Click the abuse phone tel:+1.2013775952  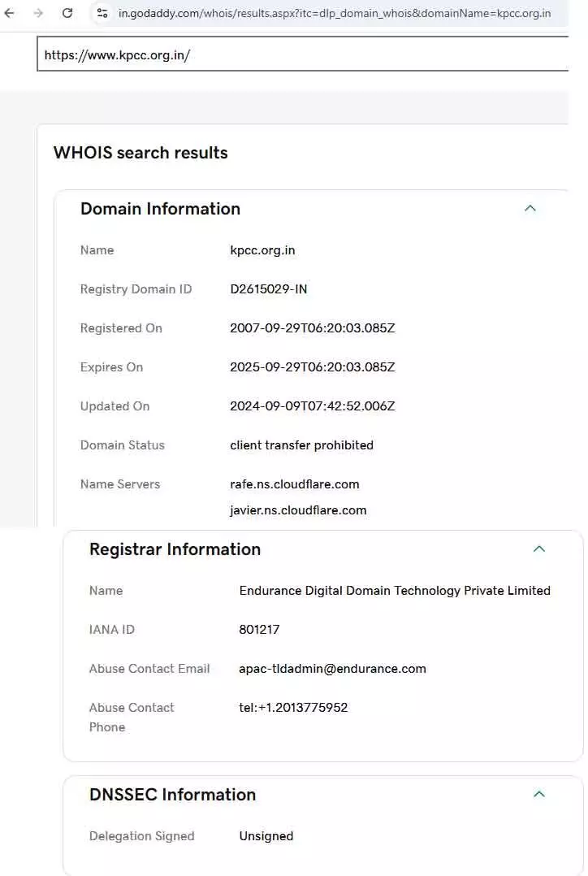293,708
